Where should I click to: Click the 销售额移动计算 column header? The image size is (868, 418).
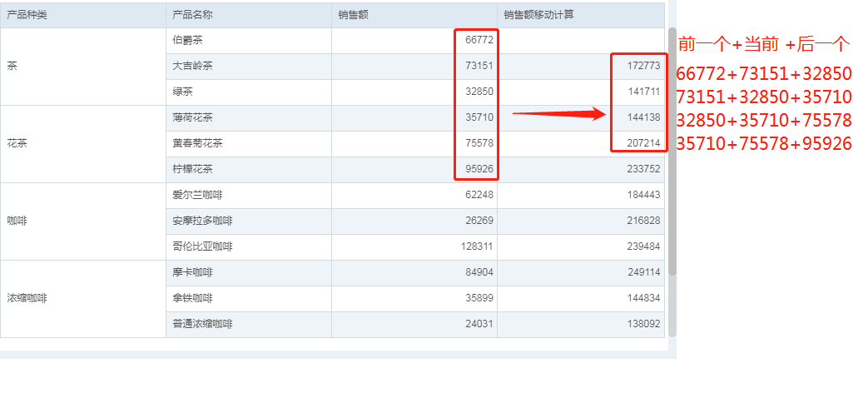coord(581,15)
